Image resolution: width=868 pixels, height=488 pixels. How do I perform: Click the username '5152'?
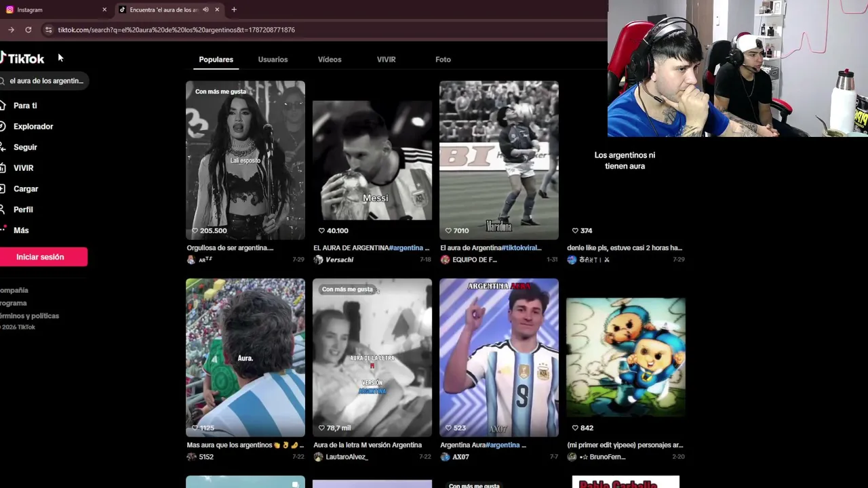pos(206,457)
